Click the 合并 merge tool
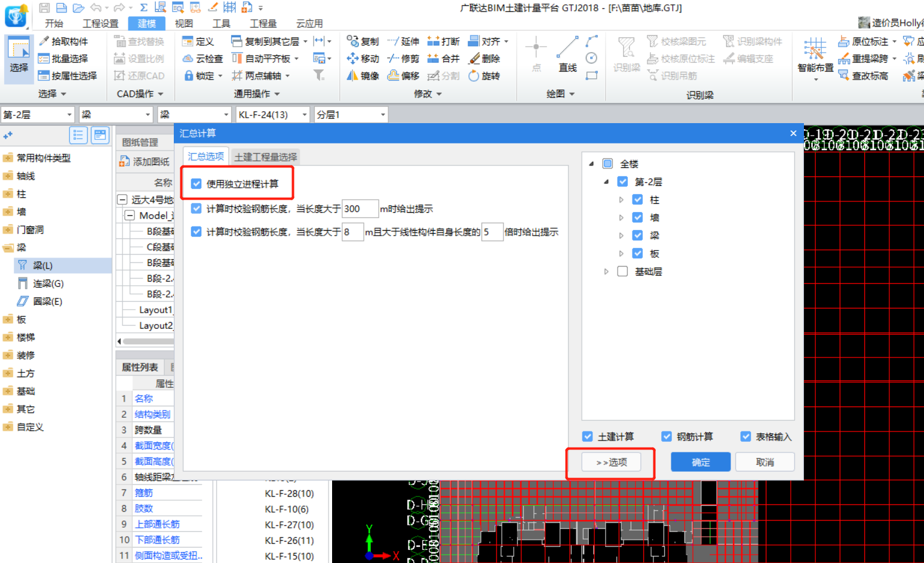The width and height of the screenshot is (924, 563). [443, 59]
